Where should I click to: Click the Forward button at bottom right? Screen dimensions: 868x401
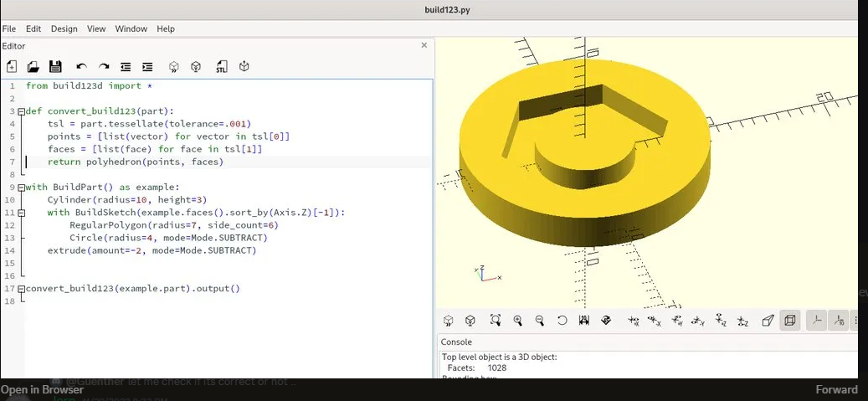836,389
